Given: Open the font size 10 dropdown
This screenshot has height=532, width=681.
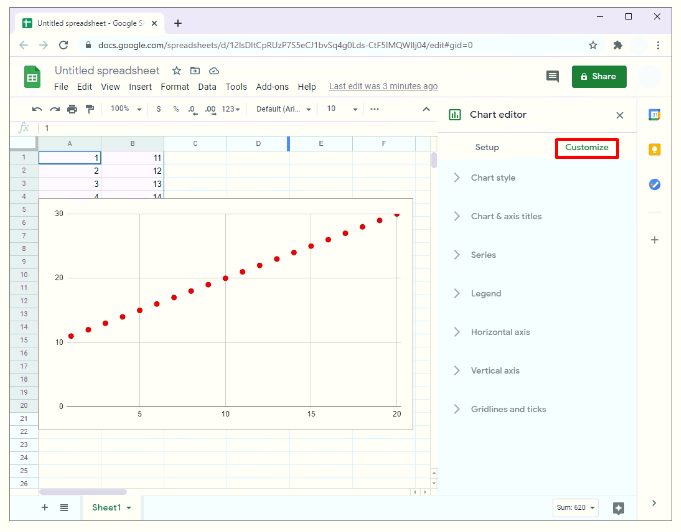Looking at the screenshot, I should pyautogui.click(x=342, y=109).
